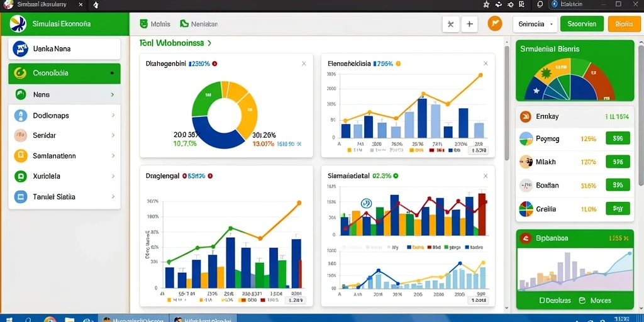Switch to the Molnis tab
Screen dimensions: 644x322
[155, 24]
